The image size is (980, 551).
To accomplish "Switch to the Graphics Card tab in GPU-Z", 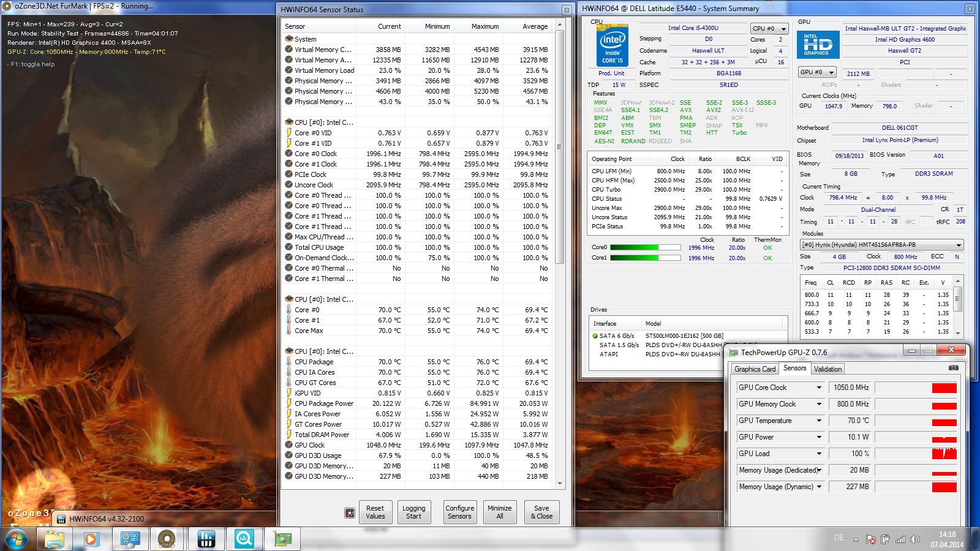I will pos(755,369).
